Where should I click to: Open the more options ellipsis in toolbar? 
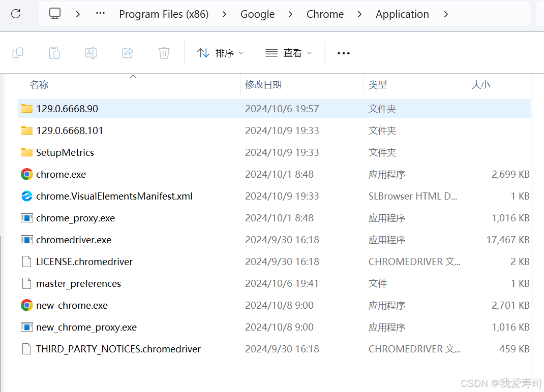pos(344,53)
